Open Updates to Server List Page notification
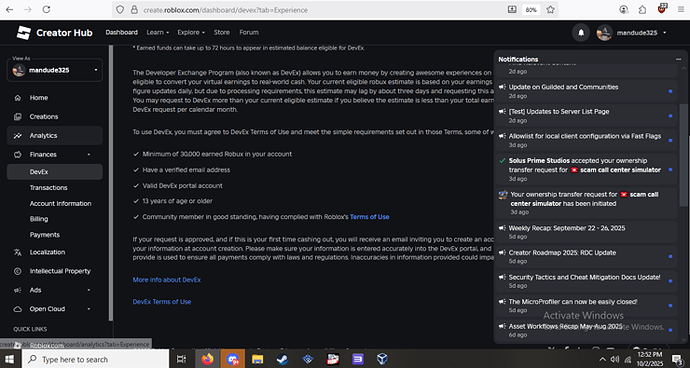690x368 pixels. 586,115
